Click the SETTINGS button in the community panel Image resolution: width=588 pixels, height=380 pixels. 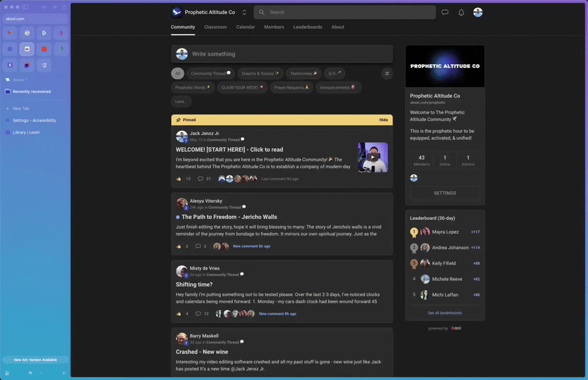[x=445, y=193]
